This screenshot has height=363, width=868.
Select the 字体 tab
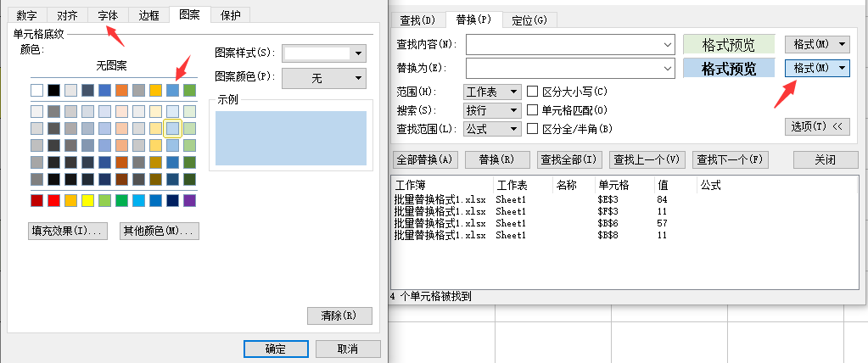(108, 15)
